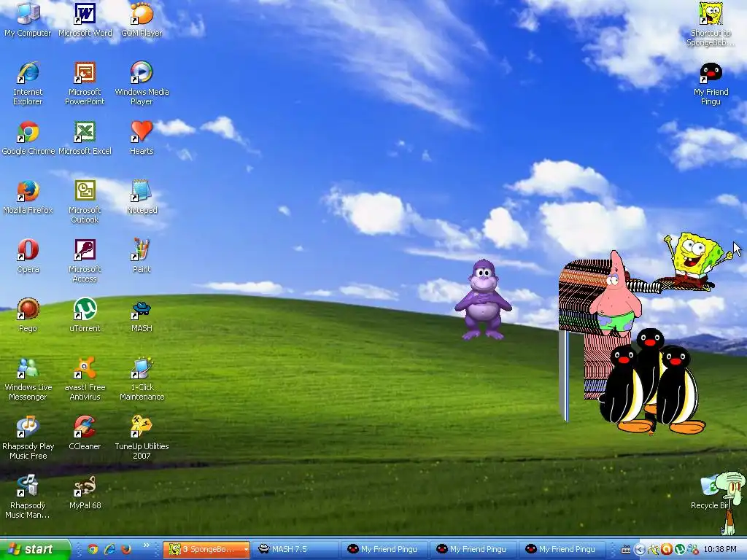Click the My Friend Pingu desktop shortcut

(x=711, y=83)
